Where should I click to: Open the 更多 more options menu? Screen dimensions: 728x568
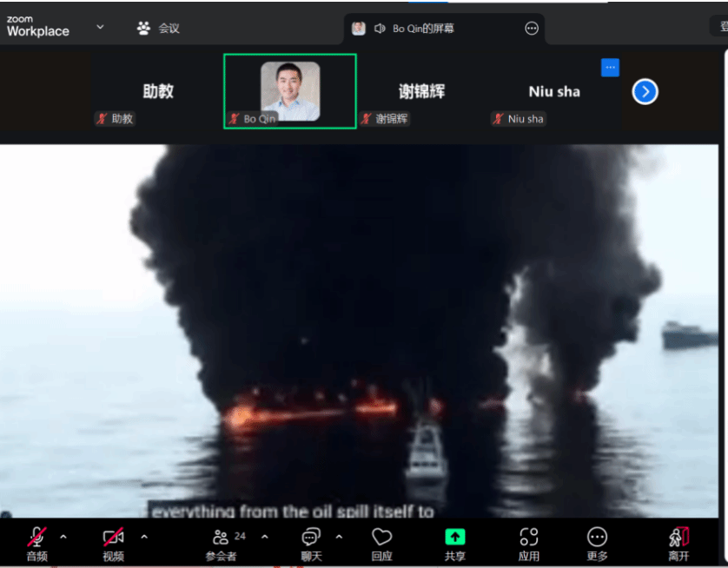click(x=597, y=543)
